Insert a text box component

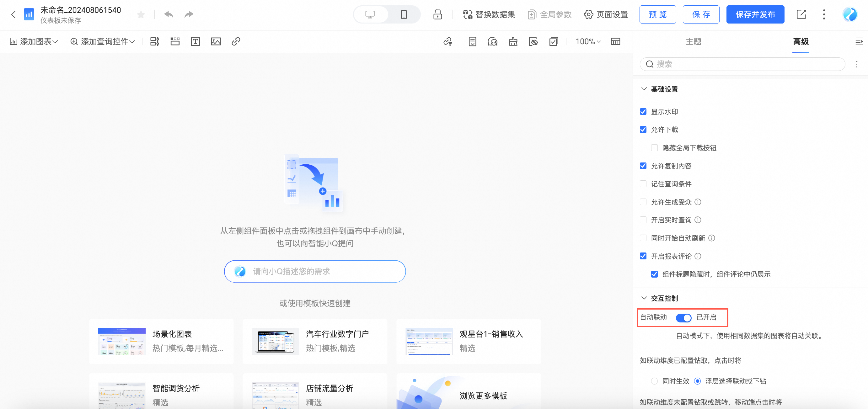point(196,41)
